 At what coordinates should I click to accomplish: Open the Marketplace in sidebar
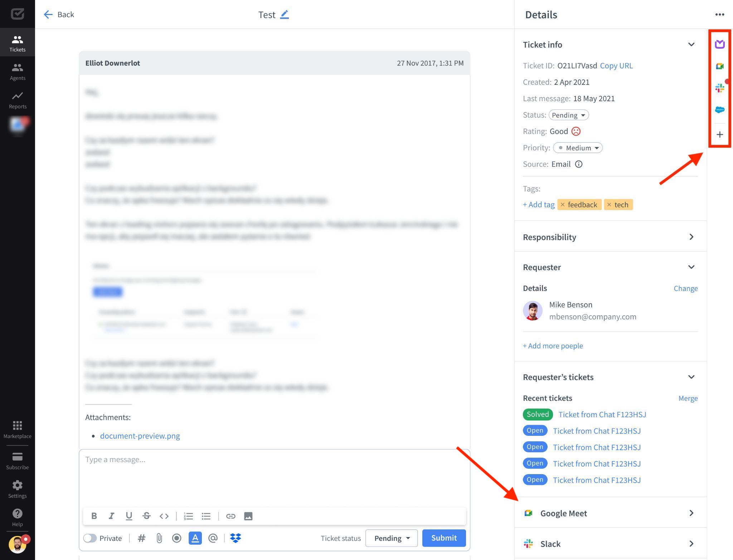coord(17,429)
